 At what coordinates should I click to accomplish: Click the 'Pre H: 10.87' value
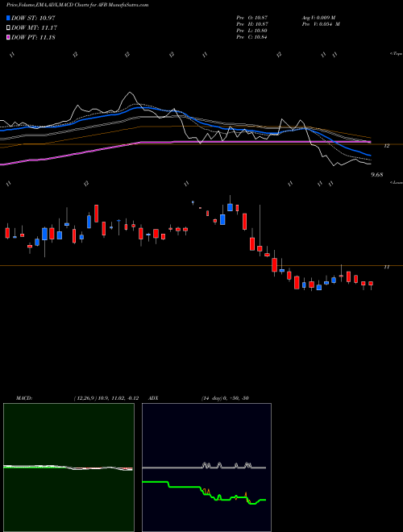251,24
